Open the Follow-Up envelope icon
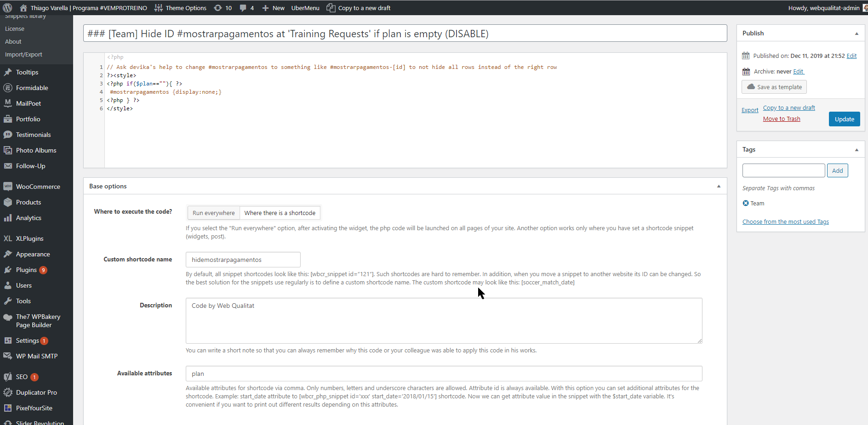Screen dimensions: 868x425 (x=8, y=166)
